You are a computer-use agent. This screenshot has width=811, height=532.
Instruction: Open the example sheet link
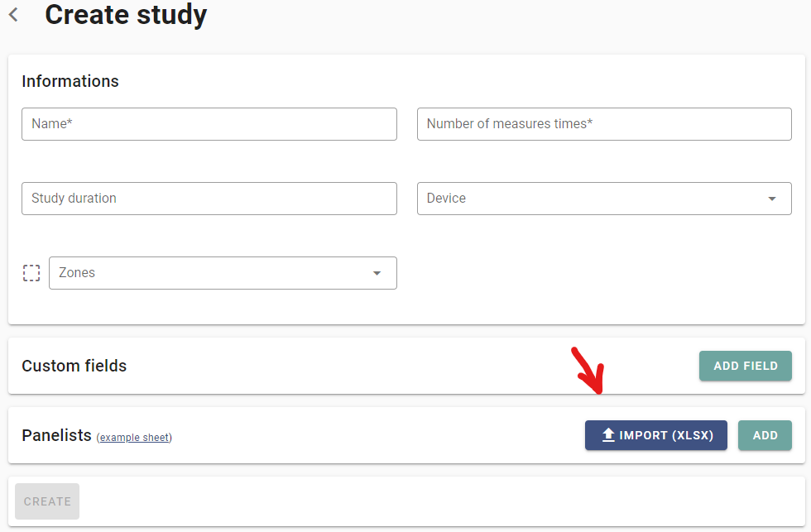tap(134, 437)
